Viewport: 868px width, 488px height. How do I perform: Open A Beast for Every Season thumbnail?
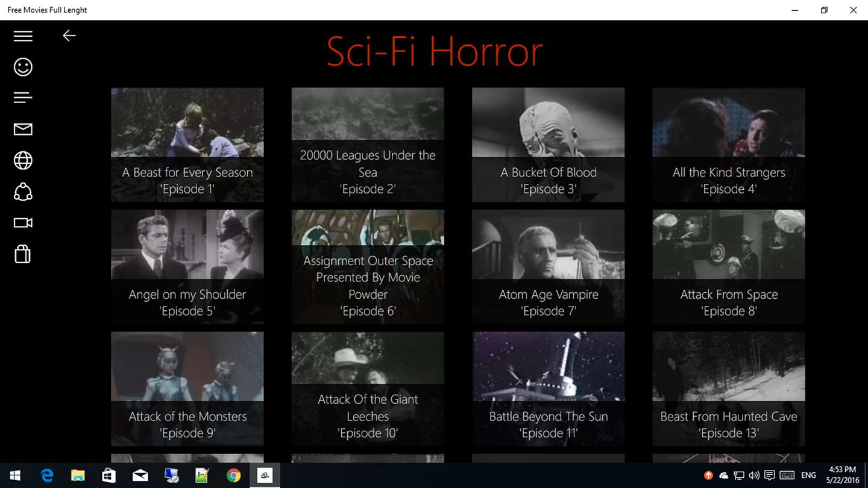tap(187, 145)
